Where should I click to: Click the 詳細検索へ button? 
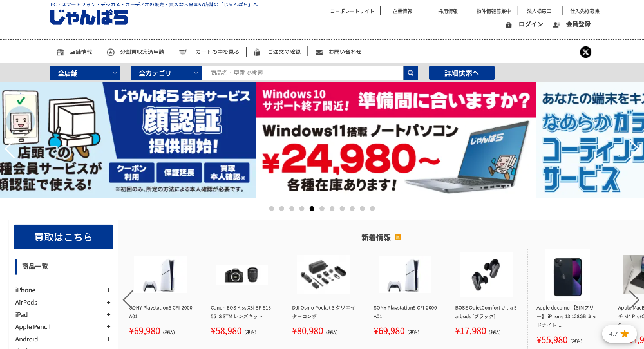click(x=462, y=73)
